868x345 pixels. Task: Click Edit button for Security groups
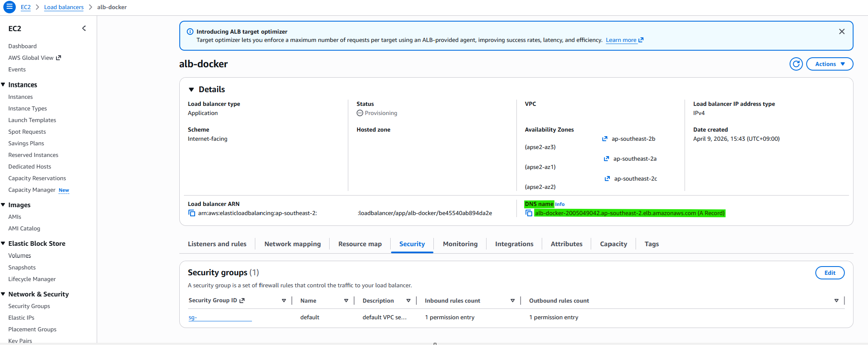pos(830,273)
